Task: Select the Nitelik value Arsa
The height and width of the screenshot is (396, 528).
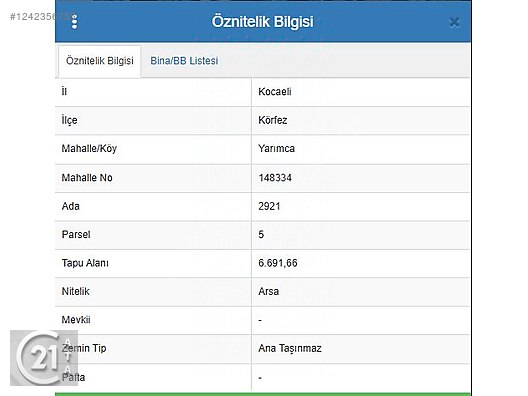Action: coord(268,291)
